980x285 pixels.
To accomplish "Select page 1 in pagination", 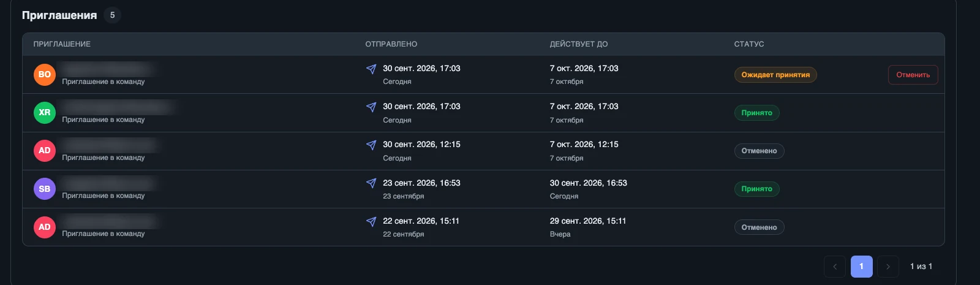I will click(861, 267).
